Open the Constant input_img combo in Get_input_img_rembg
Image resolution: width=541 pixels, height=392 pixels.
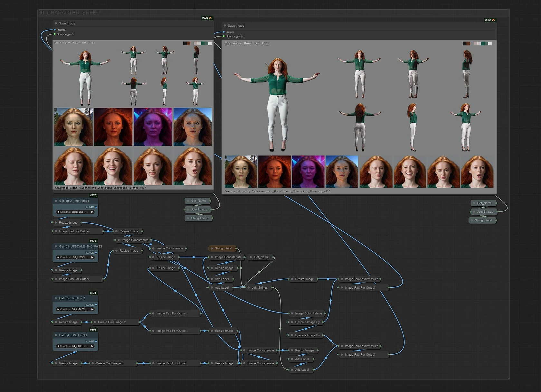point(75,212)
